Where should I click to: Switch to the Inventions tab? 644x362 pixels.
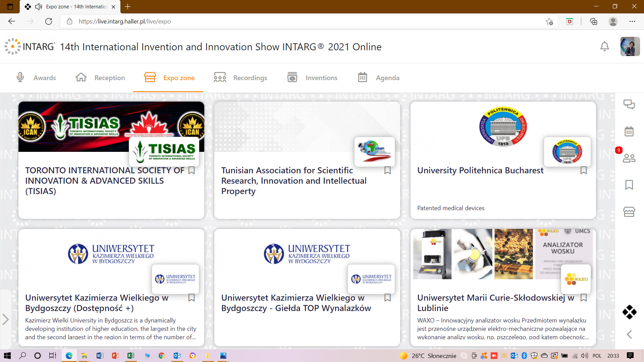pos(312,78)
